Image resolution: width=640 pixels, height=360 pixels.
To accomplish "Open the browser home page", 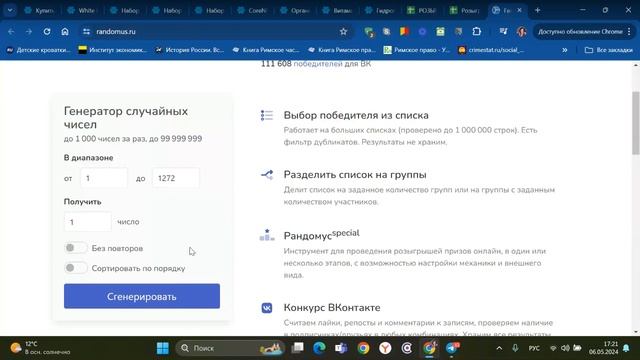I will coord(65,31).
